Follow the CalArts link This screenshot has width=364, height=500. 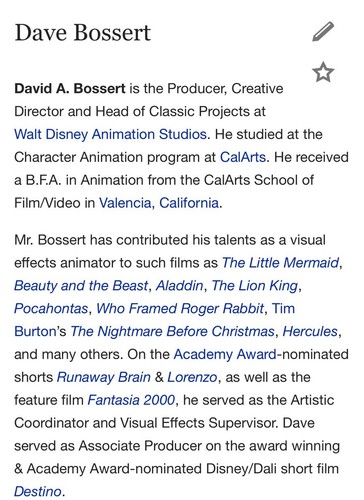[243, 157]
